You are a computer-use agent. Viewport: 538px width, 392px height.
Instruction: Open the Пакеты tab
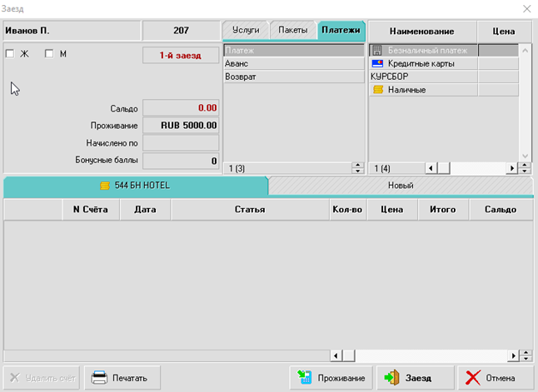(292, 30)
